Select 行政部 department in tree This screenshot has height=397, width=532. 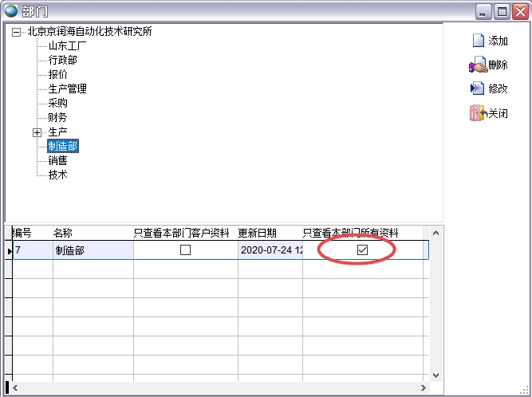[63, 61]
